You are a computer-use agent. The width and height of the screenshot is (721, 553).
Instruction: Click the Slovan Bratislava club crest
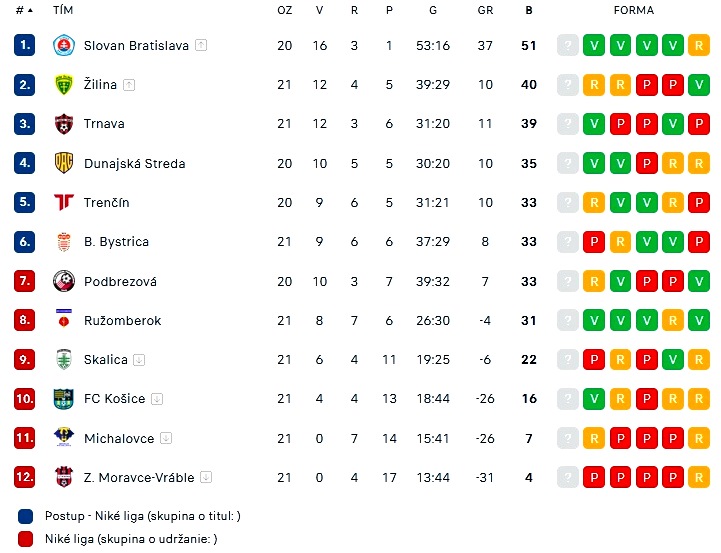[x=64, y=46]
